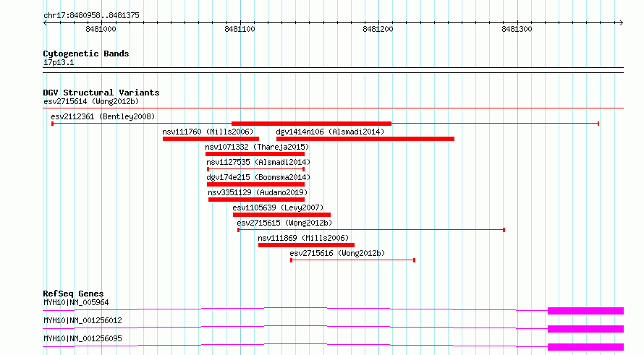Select esv1105639 (Levy2007) label
This screenshot has height=355, width=644.
pyautogui.click(x=278, y=208)
